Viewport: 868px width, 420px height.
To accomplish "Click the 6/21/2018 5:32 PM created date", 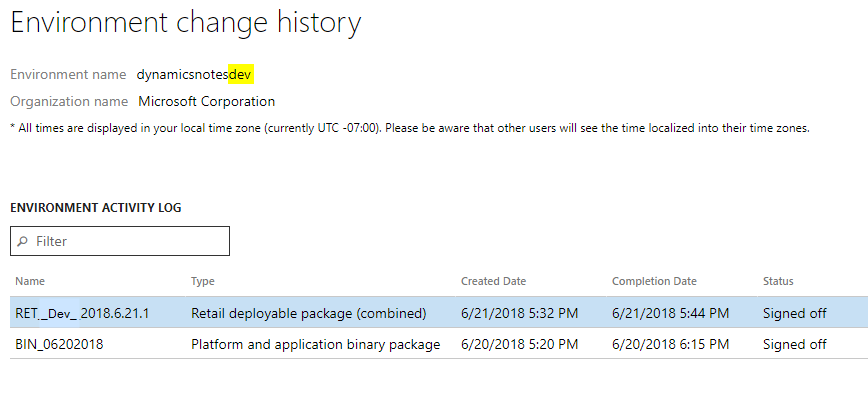I will 519,313.
